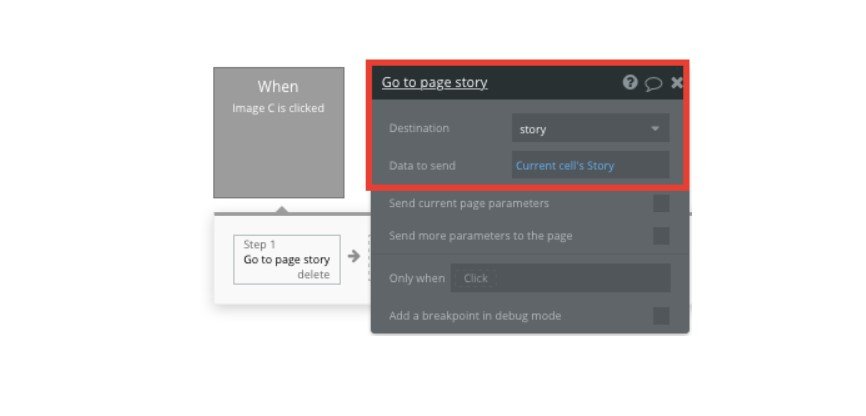Click the Only when condition field
The image size is (866, 416).
click(x=561, y=278)
